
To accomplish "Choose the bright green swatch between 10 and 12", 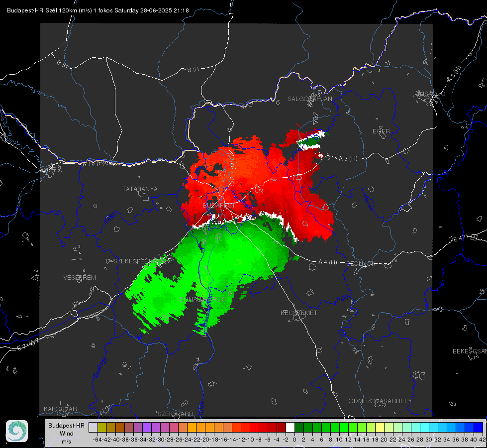I will 344,427.
